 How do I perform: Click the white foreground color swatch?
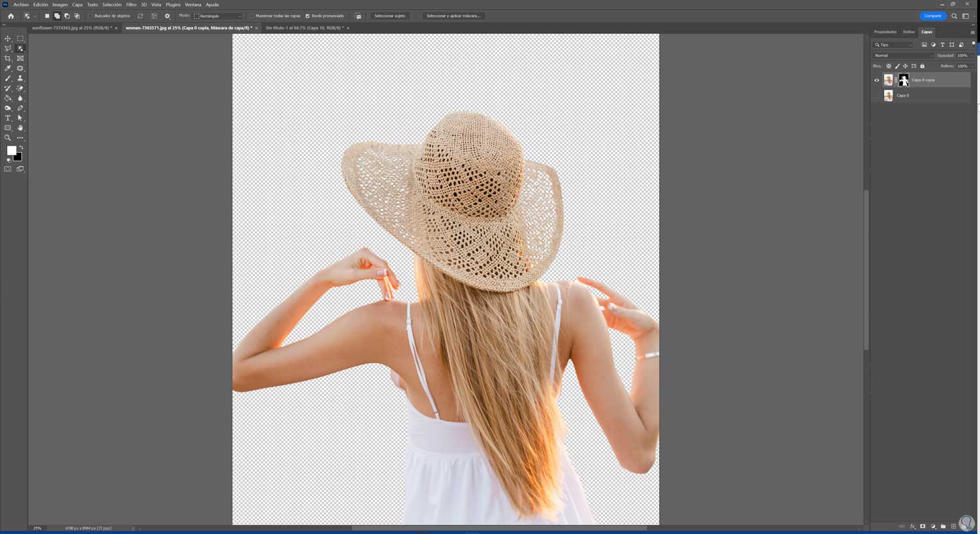(11, 151)
